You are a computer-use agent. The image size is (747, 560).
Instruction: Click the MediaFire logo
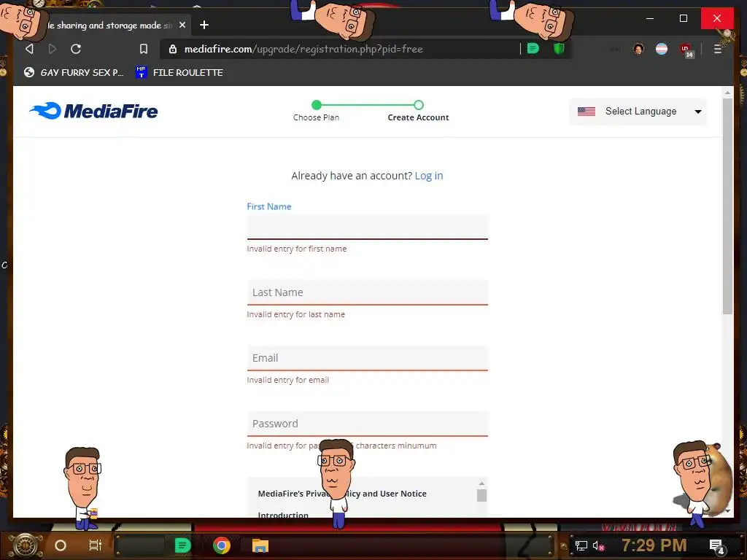coord(93,111)
